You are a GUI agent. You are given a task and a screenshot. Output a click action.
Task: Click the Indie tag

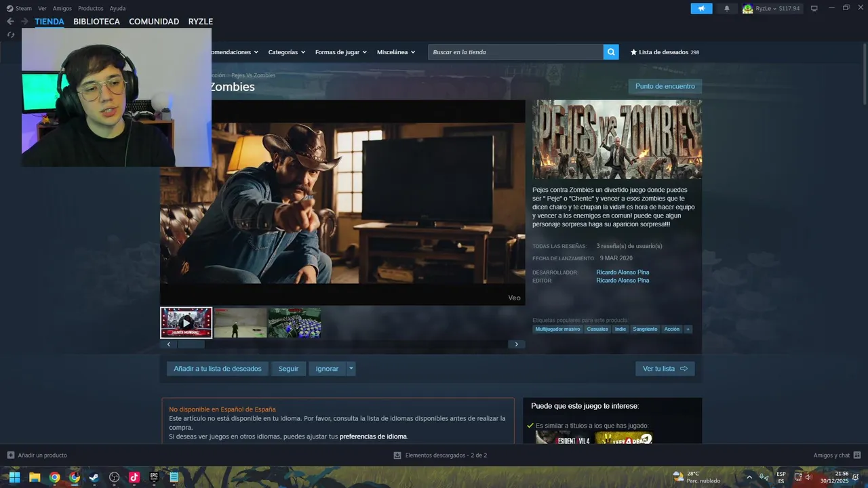click(620, 329)
